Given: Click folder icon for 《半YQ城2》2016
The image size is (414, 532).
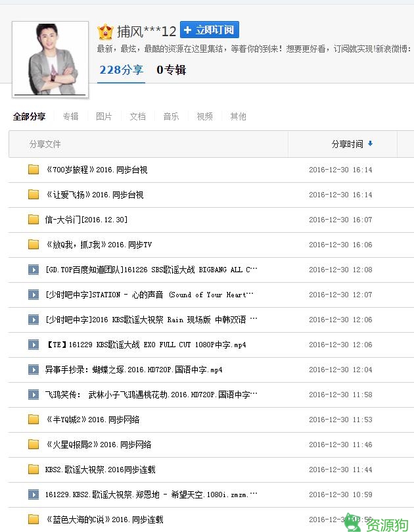Looking at the screenshot, I should point(34,420).
